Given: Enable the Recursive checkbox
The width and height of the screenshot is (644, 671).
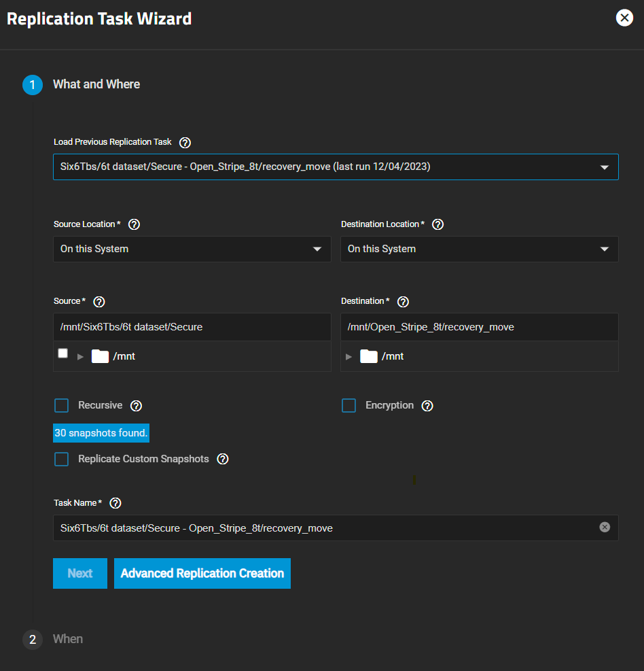Looking at the screenshot, I should (x=62, y=405).
